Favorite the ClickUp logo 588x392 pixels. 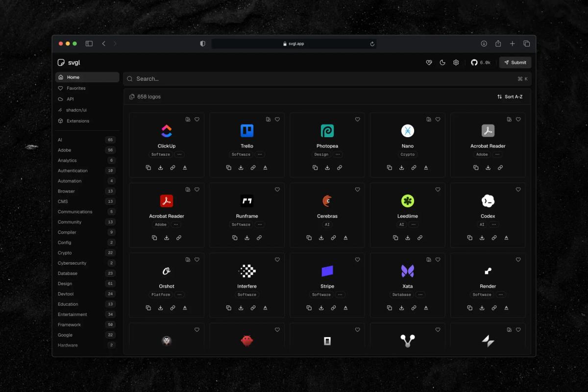click(197, 119)
